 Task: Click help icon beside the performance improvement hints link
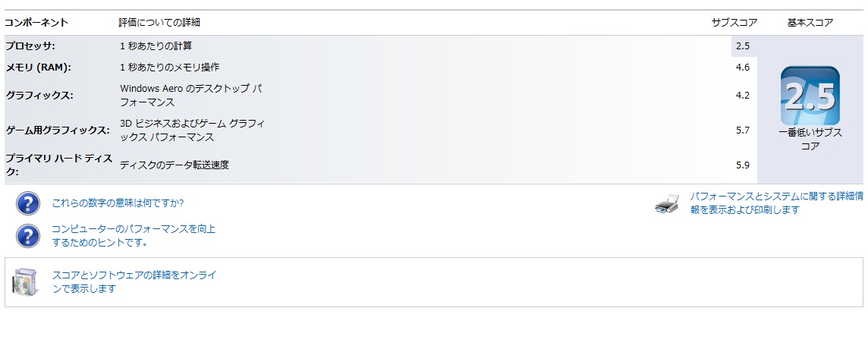(x=27, y=235)
